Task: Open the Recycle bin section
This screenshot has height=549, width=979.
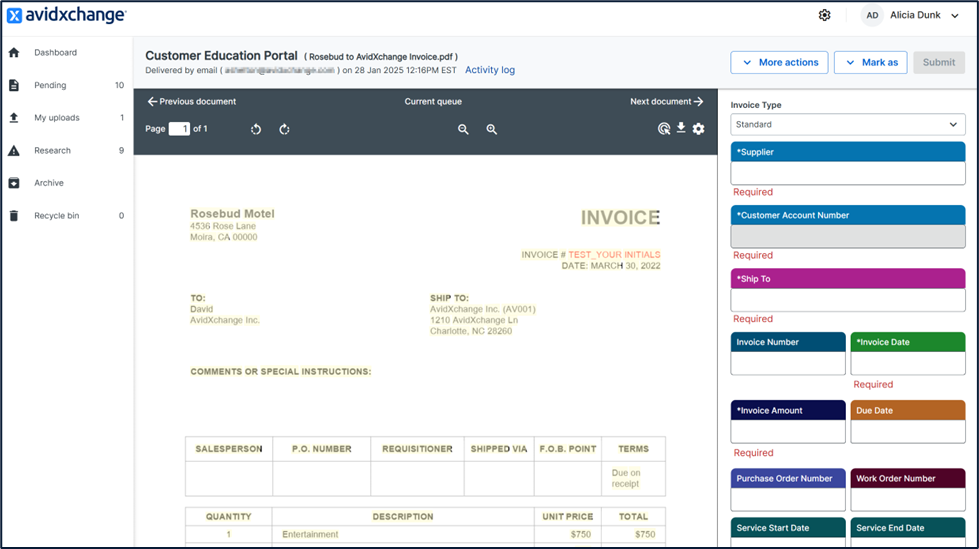Action: [57, 215]
